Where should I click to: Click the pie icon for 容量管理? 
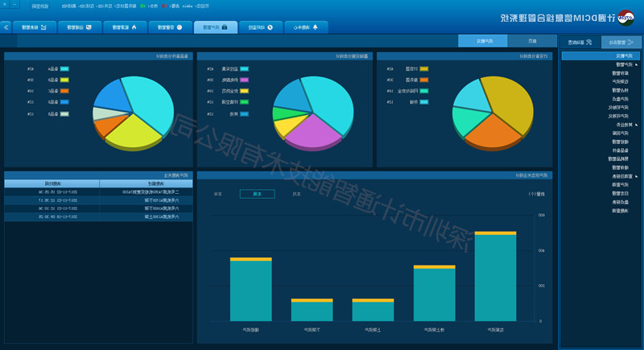[x=180, y=27]
